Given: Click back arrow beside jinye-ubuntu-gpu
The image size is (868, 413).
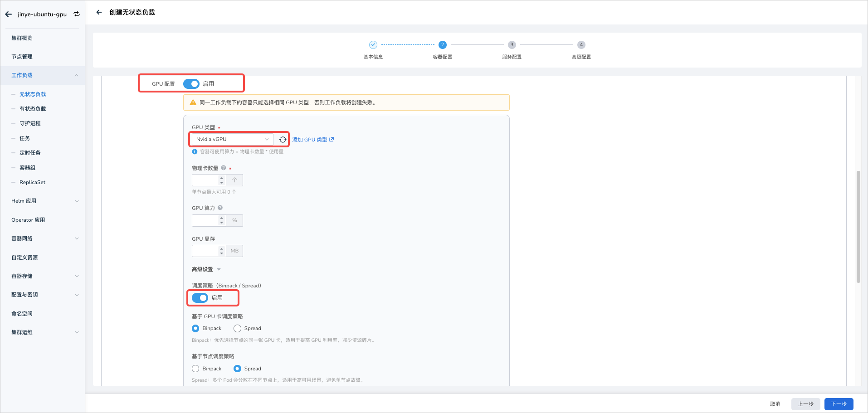Looking at the screenshot, I should tap(9, 14).
